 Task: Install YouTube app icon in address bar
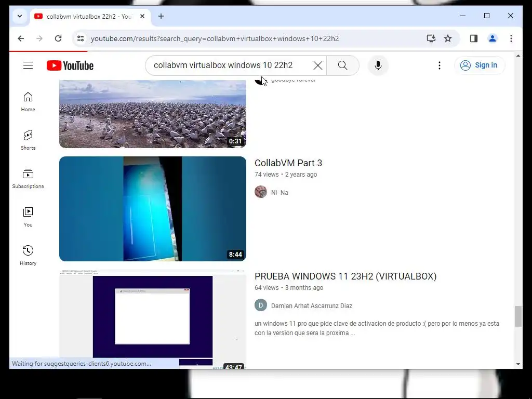tap(431, 38)
